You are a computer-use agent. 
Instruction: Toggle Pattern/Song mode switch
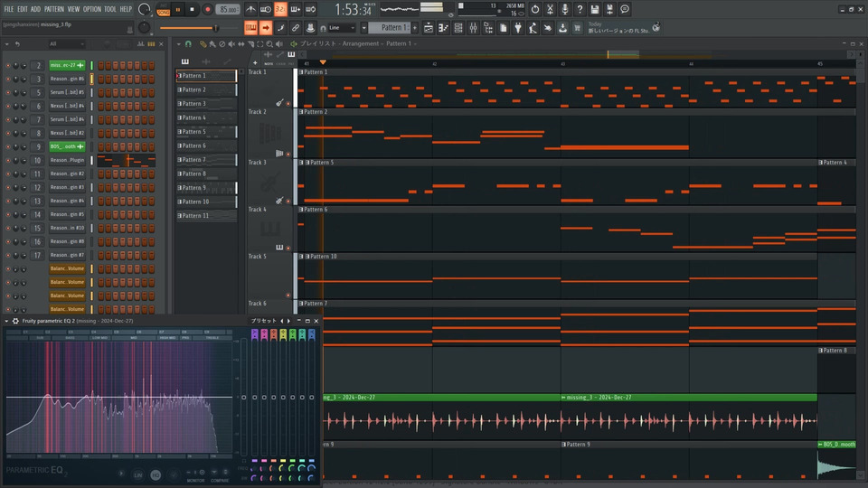(164, 9)
